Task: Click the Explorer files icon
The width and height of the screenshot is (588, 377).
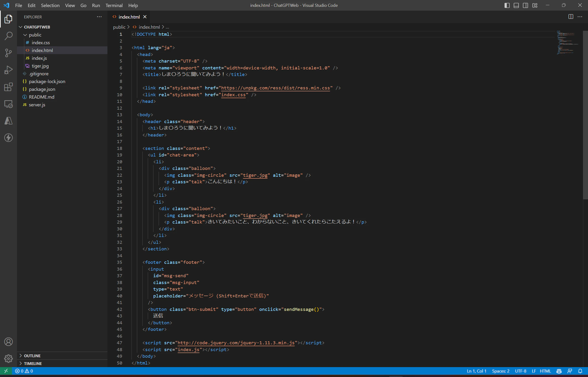Action: pyautogui.click(x=8, y=19)
